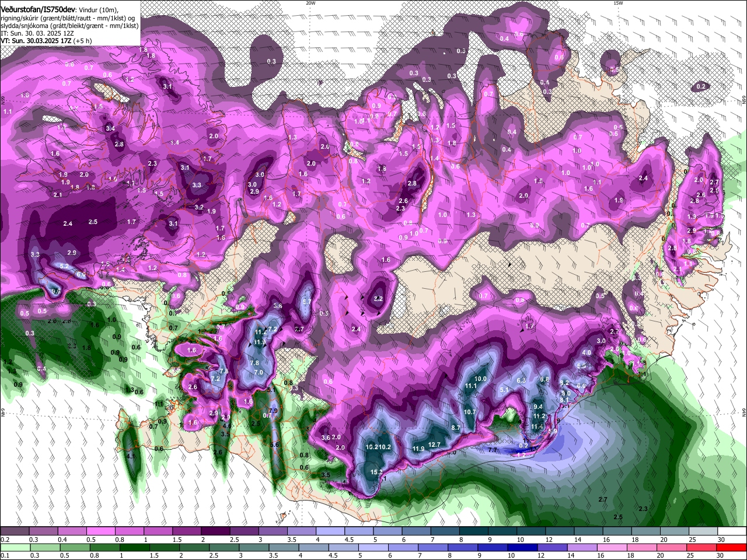
Task: Click the 8.7 precipitation value
Action: [456, 428]
